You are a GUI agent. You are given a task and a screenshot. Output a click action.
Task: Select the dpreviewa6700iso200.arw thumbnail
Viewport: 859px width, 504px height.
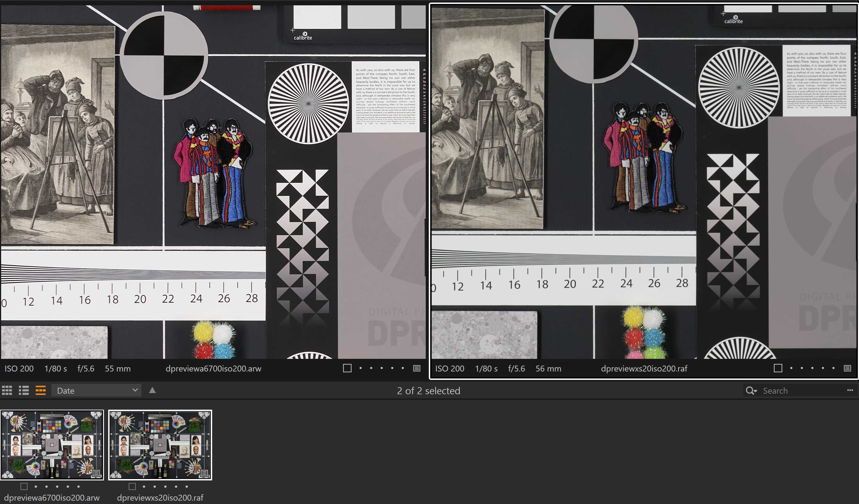[52, 445]
